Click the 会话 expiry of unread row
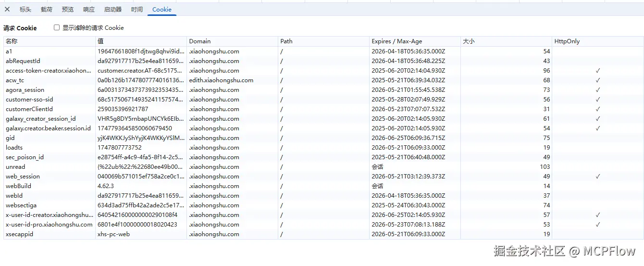Viewport: 644px width, 266px height. (x=377, y=167)
